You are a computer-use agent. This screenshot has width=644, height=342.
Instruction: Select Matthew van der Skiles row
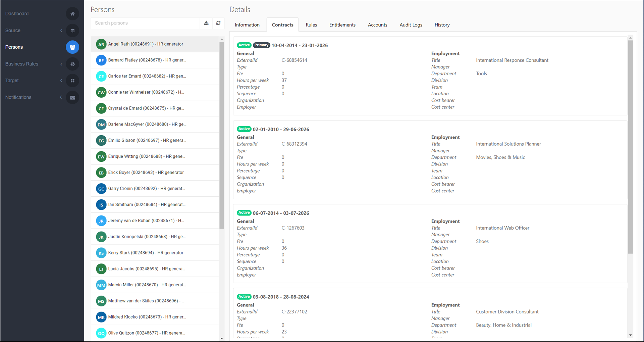tap(155, 301)
